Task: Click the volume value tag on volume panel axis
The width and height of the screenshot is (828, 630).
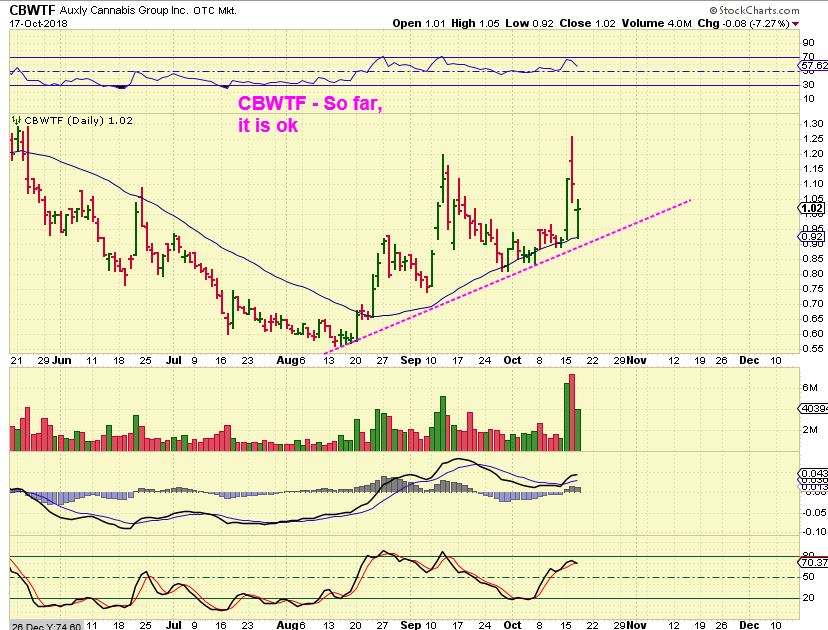Action: [x=811, y=408]
